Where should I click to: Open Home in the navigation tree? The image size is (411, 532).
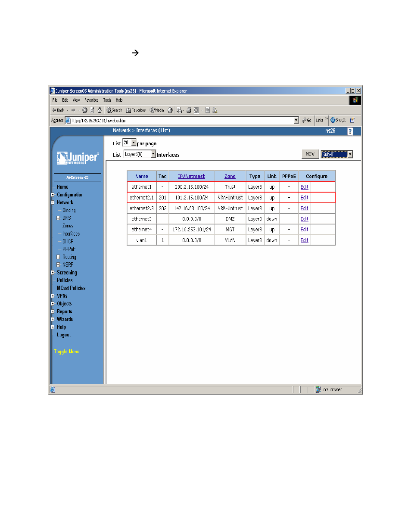[x=62, y=187]
